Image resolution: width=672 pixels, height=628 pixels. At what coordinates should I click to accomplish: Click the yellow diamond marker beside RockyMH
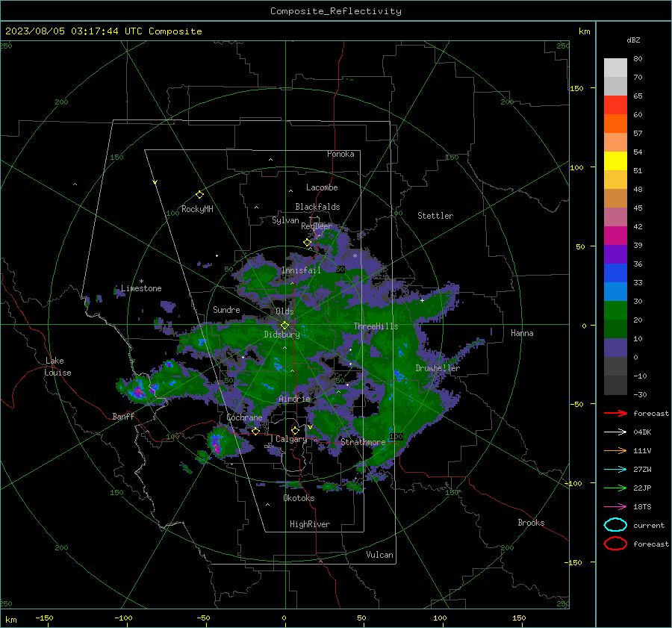[199, 195]
